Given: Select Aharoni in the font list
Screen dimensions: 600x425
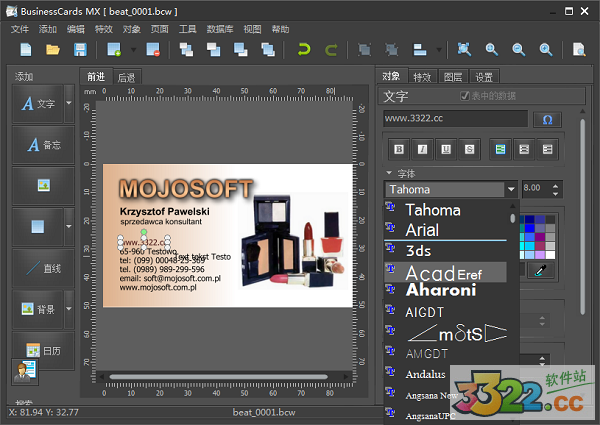Looking at the screenshot, I should [445, 290].
